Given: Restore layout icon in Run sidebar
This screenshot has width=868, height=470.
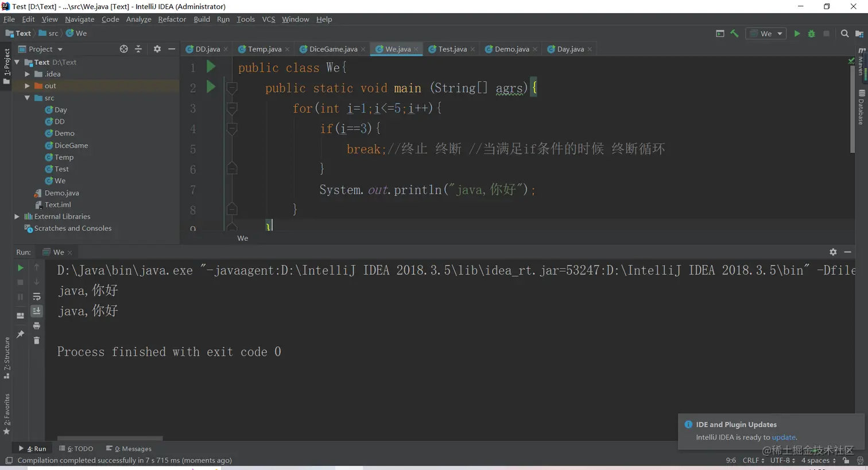Looking at the screenshot, I should click(20, 315).
